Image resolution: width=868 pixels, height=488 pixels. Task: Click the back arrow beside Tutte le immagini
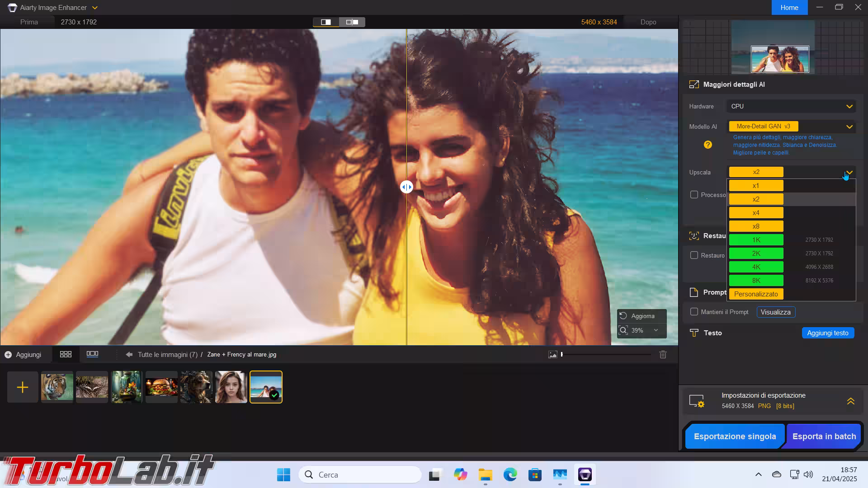pos(129,355)
